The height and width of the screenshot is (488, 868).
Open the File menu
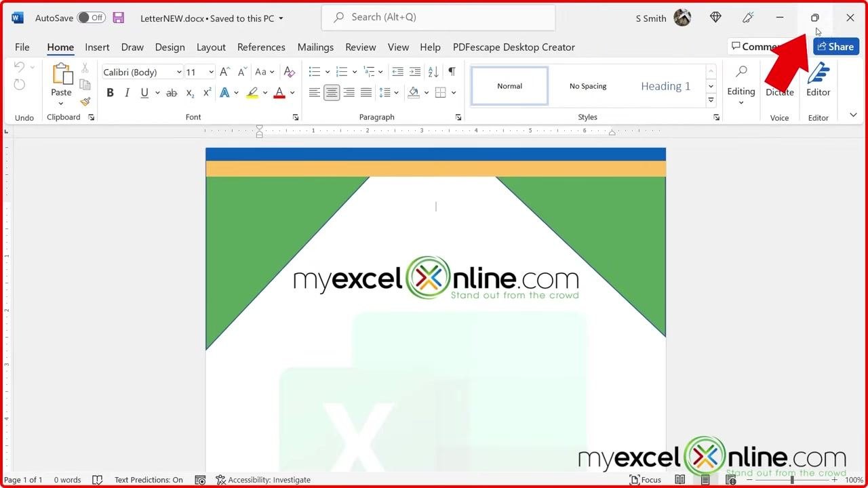22,47
